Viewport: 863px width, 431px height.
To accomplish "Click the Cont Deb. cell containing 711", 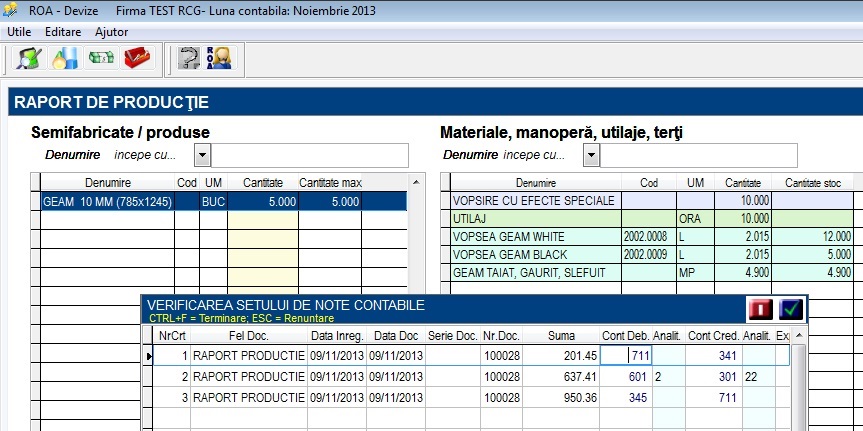I will [626, 356].
